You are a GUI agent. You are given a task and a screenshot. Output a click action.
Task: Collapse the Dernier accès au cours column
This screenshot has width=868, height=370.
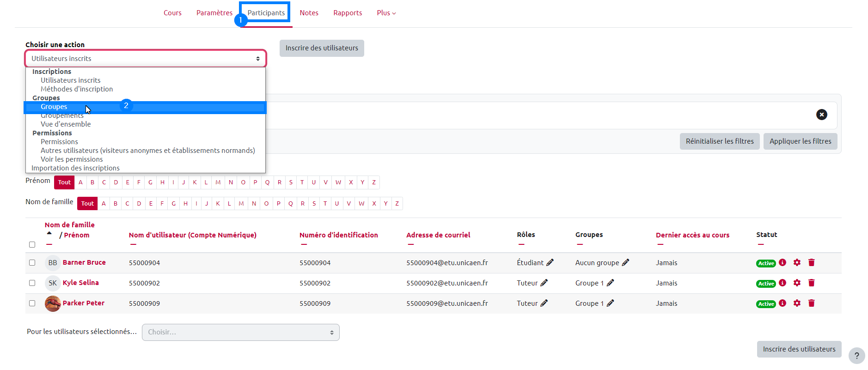(x=660, y=244)
